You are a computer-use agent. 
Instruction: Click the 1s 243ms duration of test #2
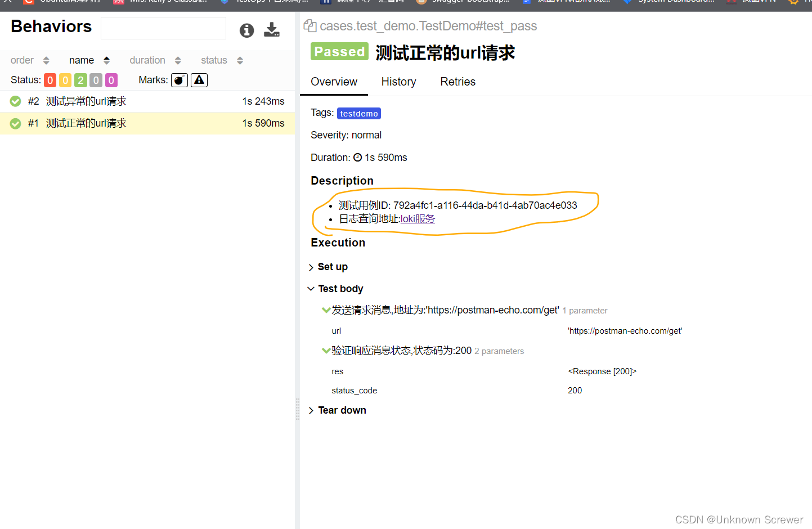(263, 101)
